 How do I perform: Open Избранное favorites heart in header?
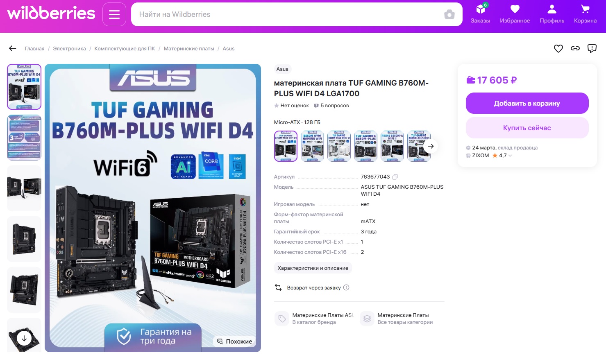coord(515,14)
